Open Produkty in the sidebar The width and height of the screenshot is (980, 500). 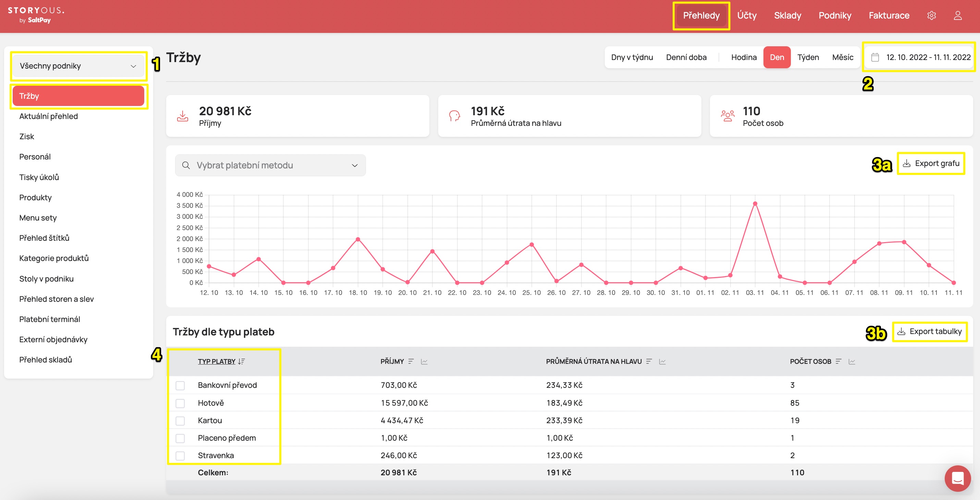point(35,197)
